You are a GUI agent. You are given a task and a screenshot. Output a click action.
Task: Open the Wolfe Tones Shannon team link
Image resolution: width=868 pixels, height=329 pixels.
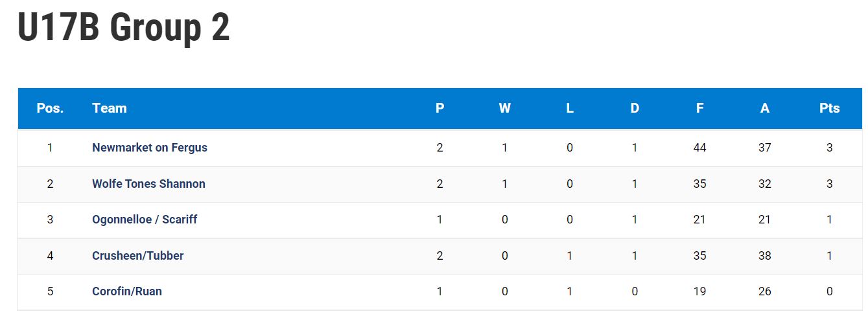148,184
